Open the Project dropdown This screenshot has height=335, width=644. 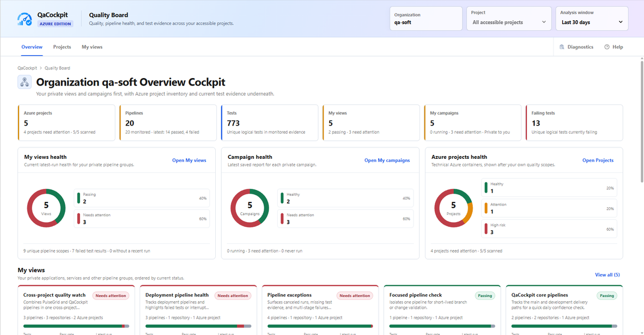(x=509, y=19)
